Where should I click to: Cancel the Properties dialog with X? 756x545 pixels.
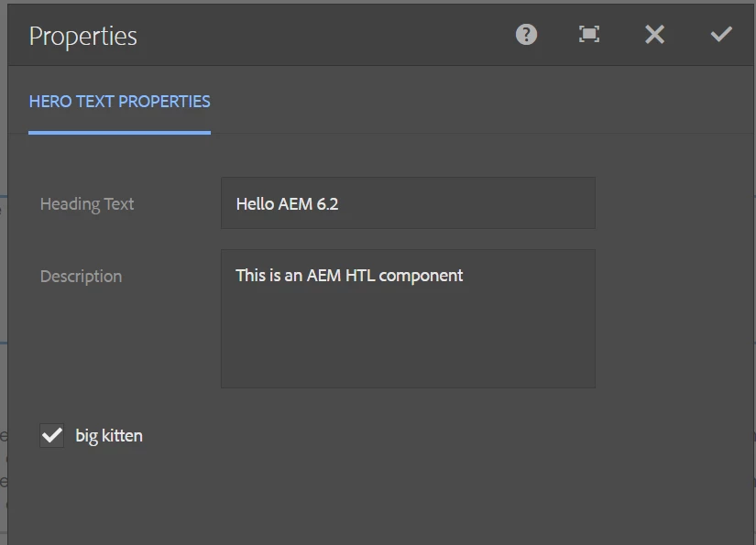[x=655, y=35]
